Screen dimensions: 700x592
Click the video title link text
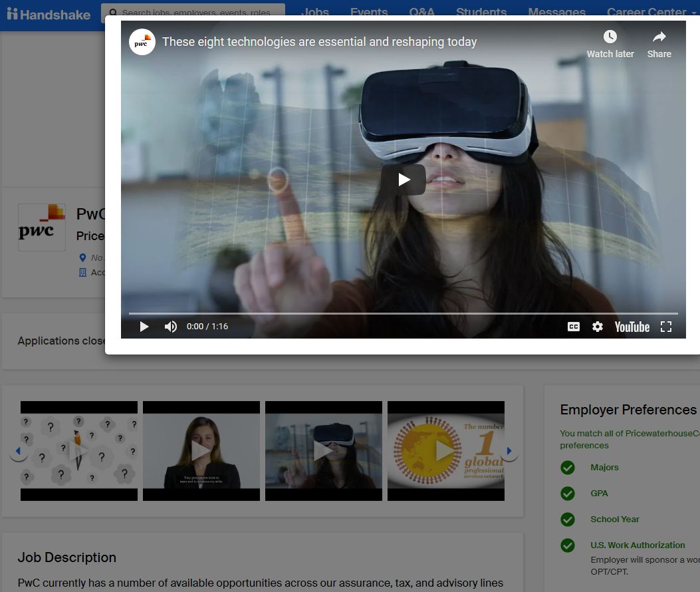(x=319, y=42)
